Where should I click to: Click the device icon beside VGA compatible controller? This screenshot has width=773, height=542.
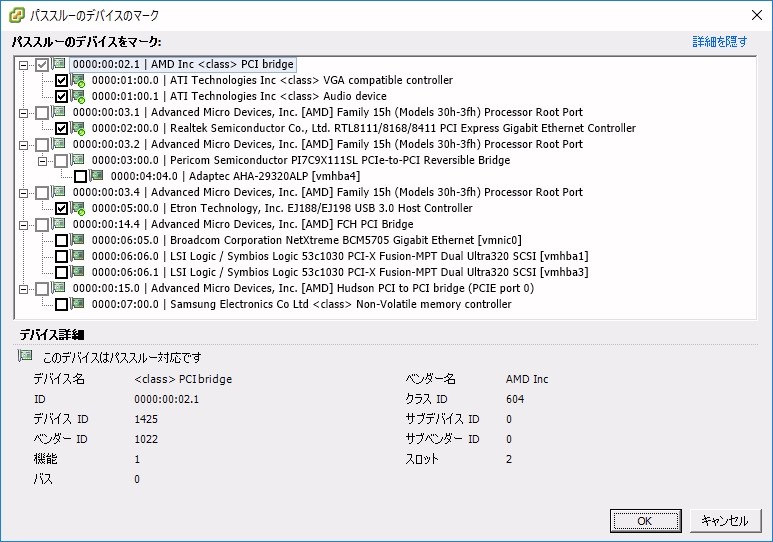(x=78, y=80)
